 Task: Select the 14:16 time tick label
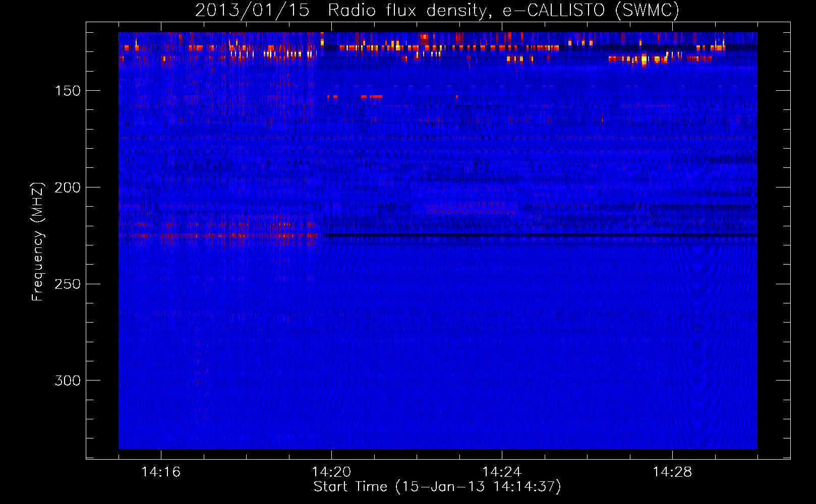click(161, 472)
